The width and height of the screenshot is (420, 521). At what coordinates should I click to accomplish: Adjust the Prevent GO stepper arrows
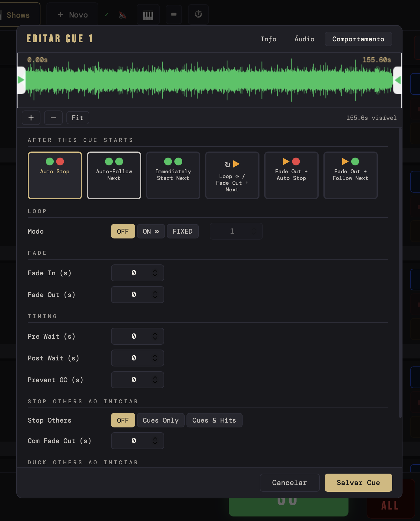click(155, 380)
